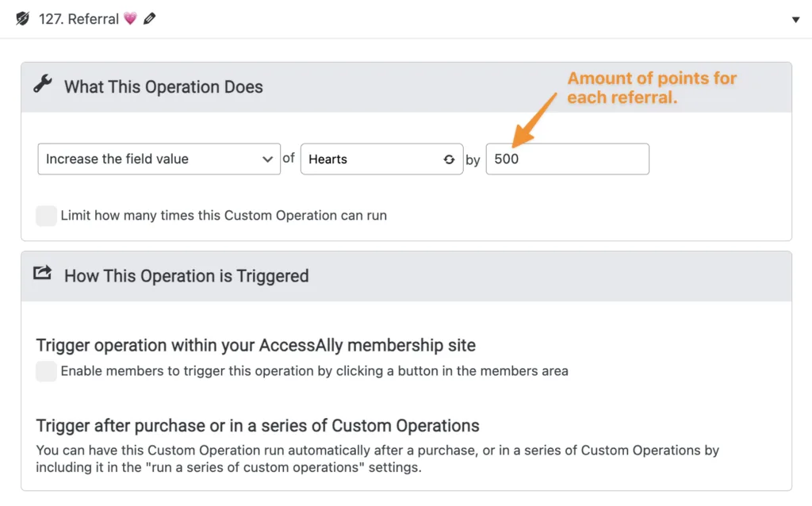Click the pencil icon to edit operation name
812x506 pixels.
(x=151, y=18)
